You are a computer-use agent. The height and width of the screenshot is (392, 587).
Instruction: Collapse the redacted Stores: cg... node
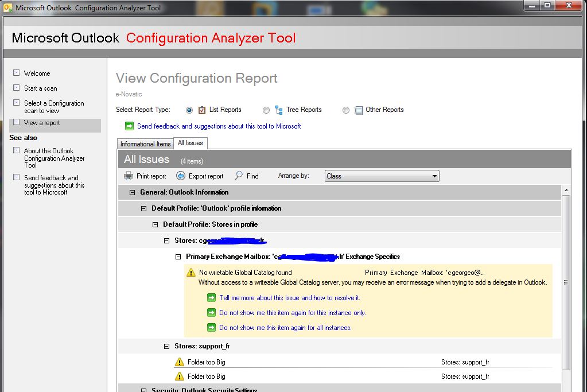(x=166, y=240)
